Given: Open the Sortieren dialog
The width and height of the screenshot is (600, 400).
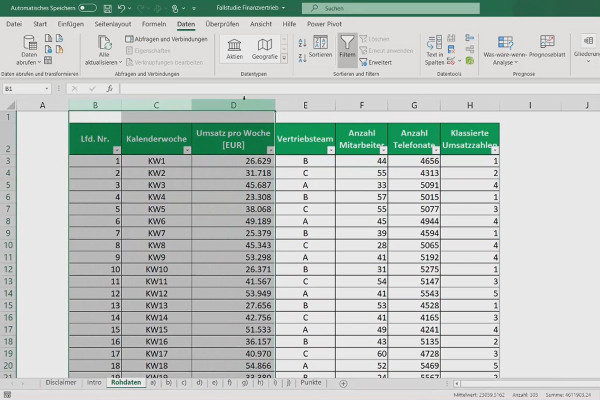Looking at the screenshot, I should tap(320, 47).
